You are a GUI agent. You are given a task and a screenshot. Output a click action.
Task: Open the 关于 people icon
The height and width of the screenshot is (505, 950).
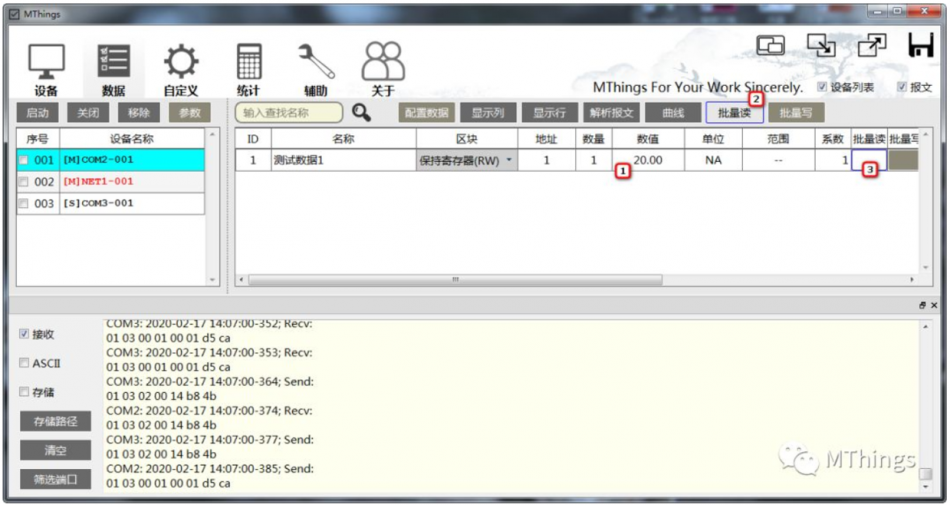pos(383,62)
